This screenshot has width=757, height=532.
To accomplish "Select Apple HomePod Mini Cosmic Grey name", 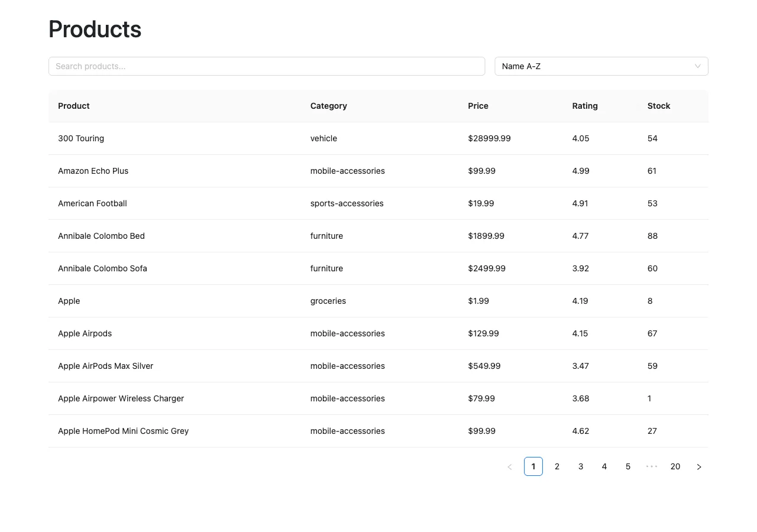I will click(x=124, y=431).
